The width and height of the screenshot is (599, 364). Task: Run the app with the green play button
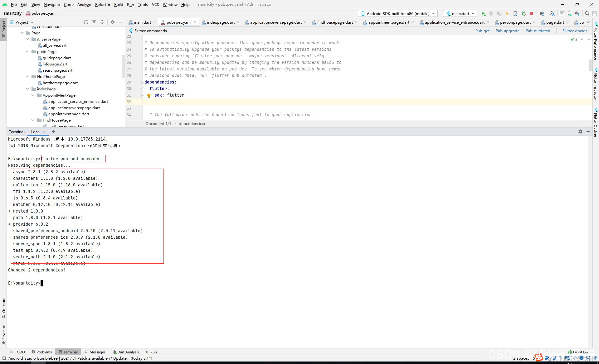[483, 13]
